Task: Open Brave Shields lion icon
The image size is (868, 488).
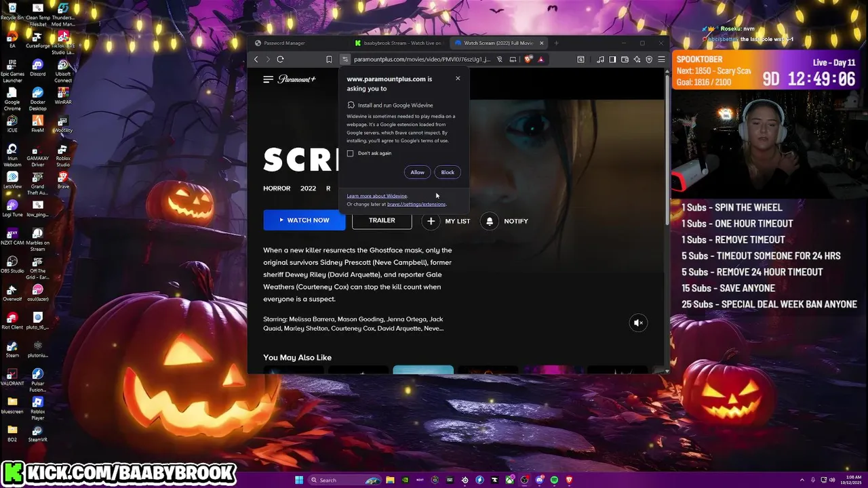Action: click(x=528, y=60)
